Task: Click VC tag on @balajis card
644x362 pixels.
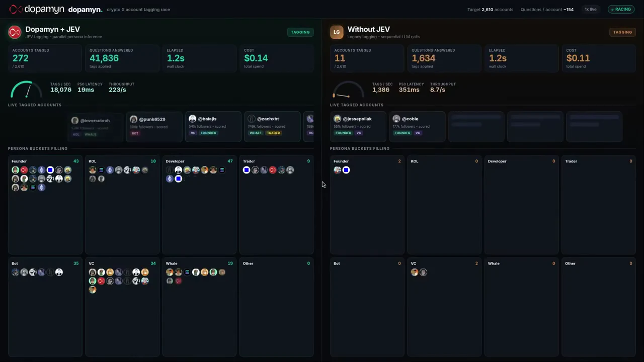Action: (193, 133)
